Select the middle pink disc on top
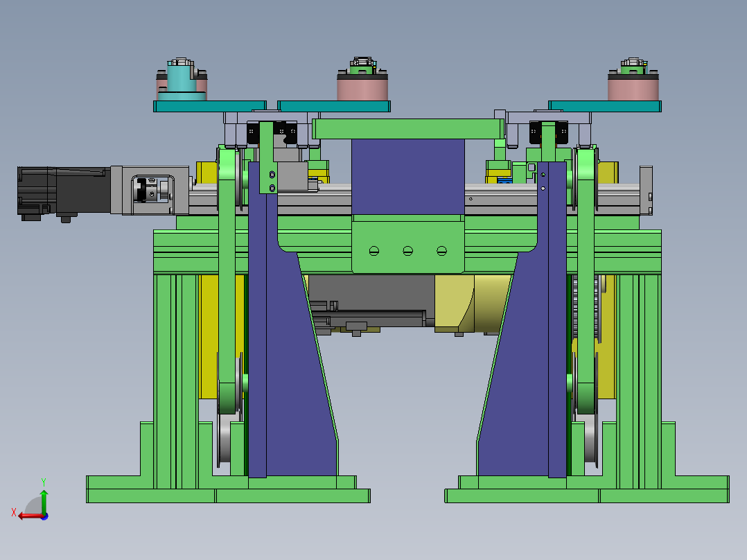The height and width of the screenshot is (560, 747). click(362, 89)
